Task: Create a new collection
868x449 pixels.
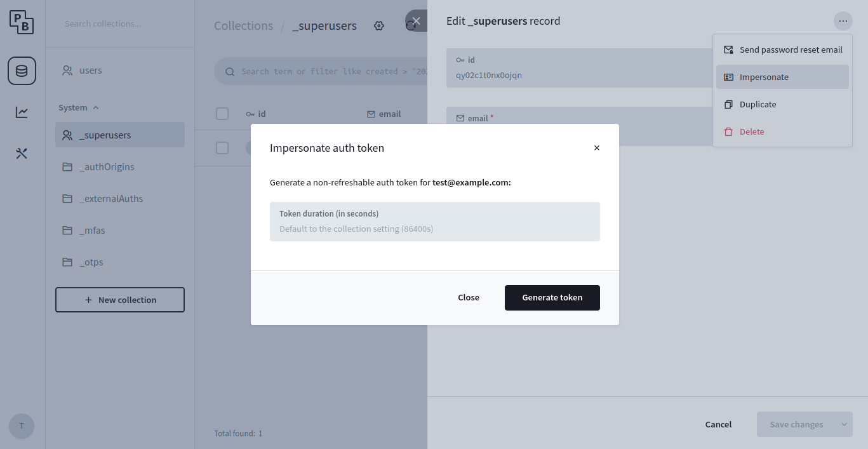Action: 119,299
